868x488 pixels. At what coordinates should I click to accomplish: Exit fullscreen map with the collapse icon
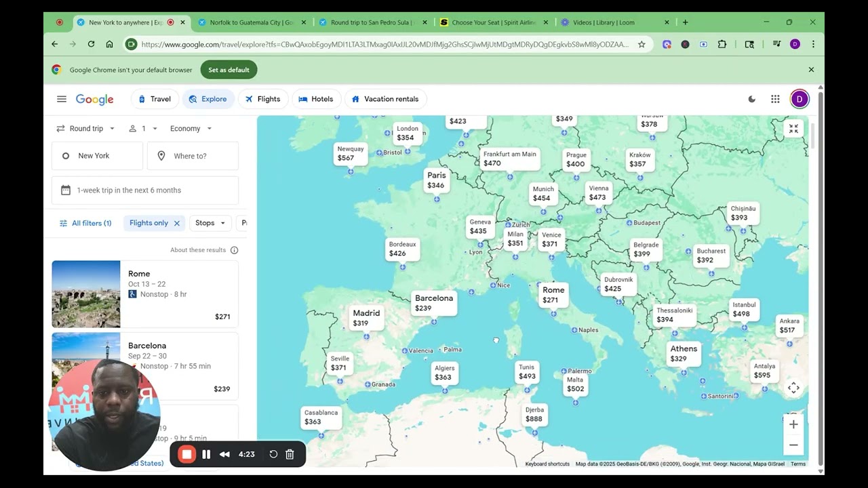(793, 129)
